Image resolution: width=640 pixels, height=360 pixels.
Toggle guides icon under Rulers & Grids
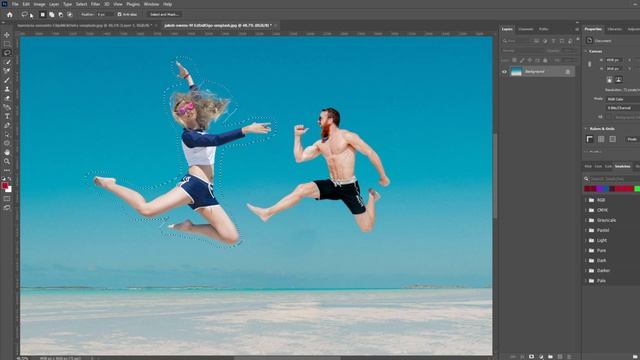613,139
